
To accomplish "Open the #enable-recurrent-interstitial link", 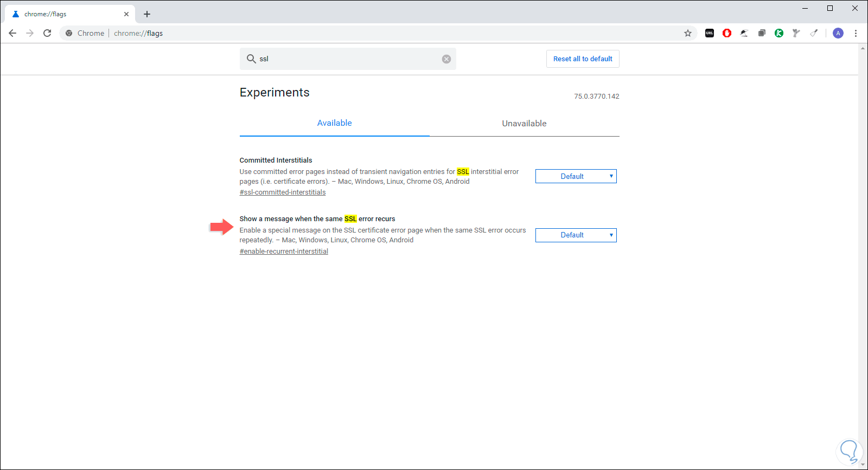I will 284,252.
